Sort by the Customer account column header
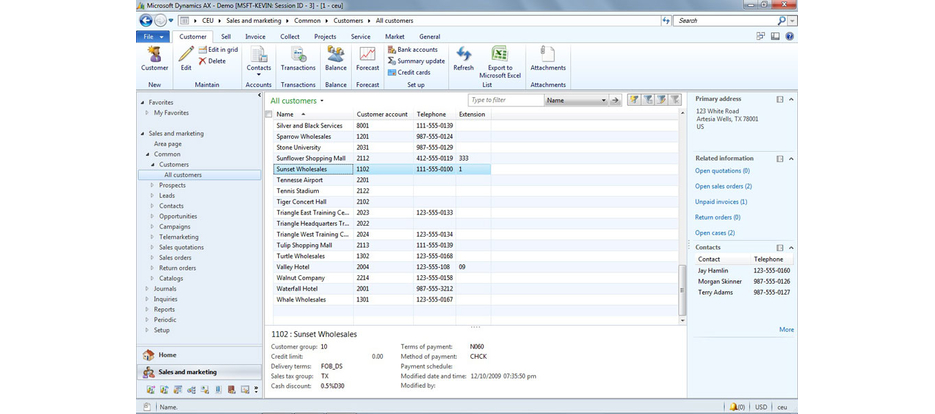This screenshot has height=414, width=935. coord(383,114)
